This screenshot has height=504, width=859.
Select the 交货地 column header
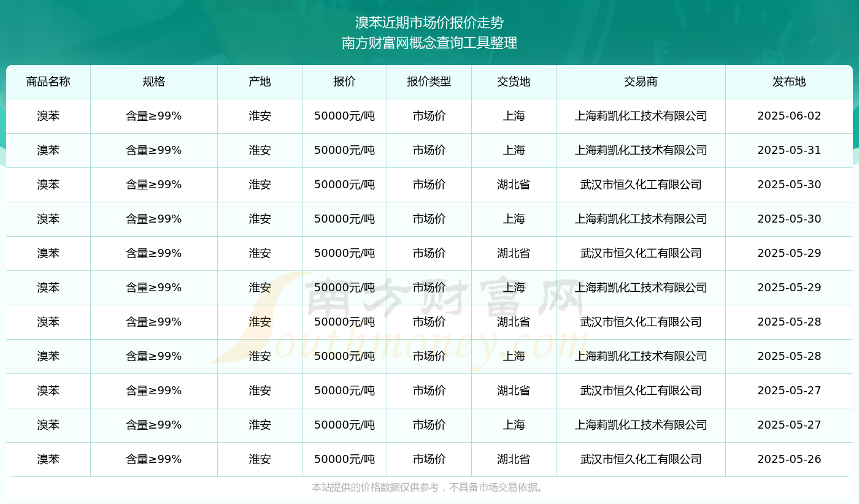click(x=514, y=82)
